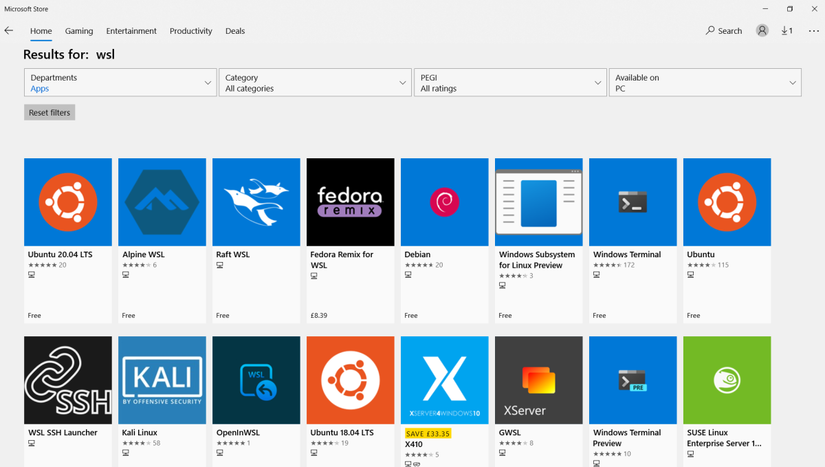Expand the Category filter dropdown
This screenshot has width=825, height=467.
(315, 83)
